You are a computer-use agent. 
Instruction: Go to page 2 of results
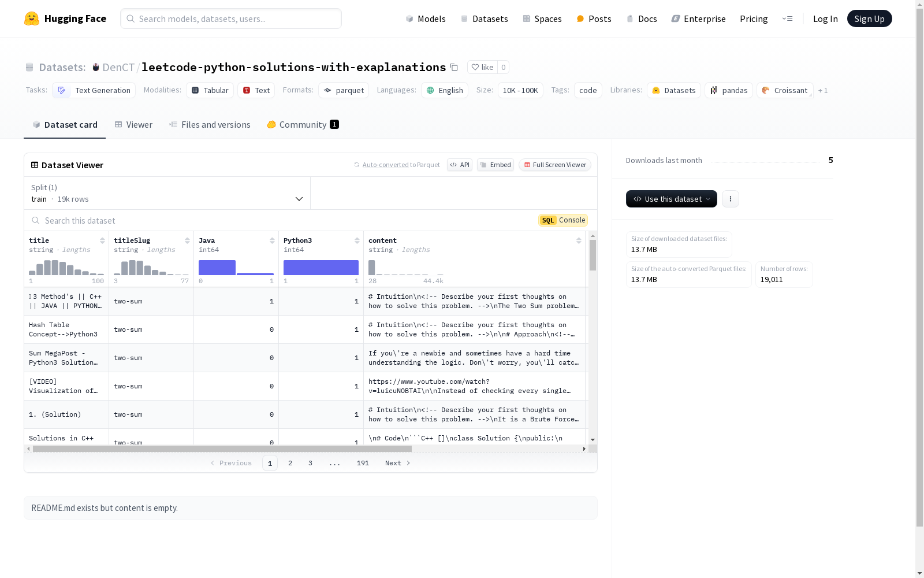(x=290, y=463)
